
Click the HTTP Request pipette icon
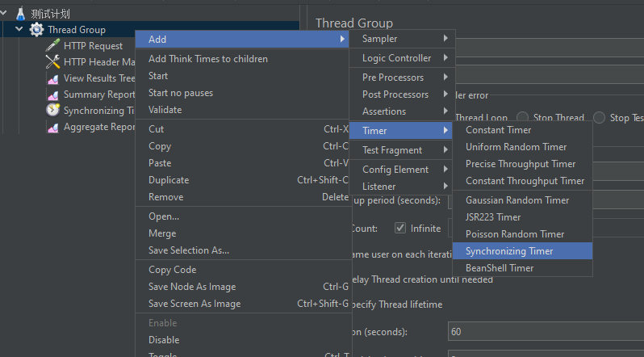(52, 46)
